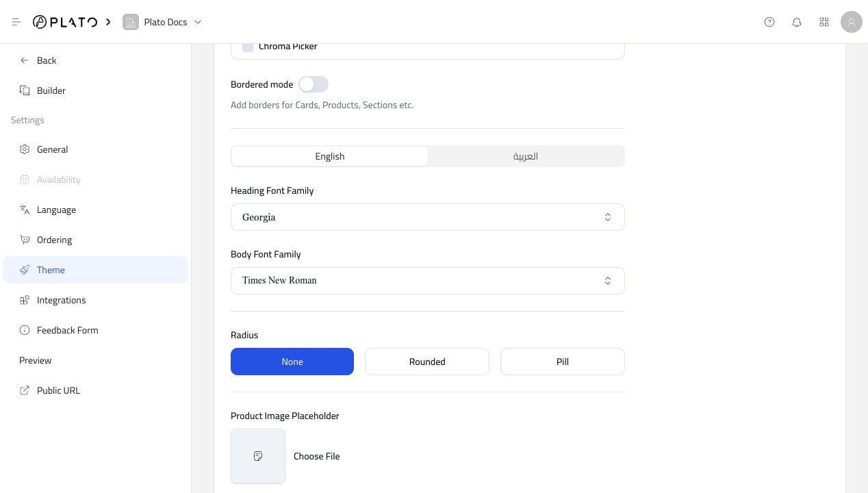Open the Language settings page
This screenshot has width=868, height=493.
[95, 210]
